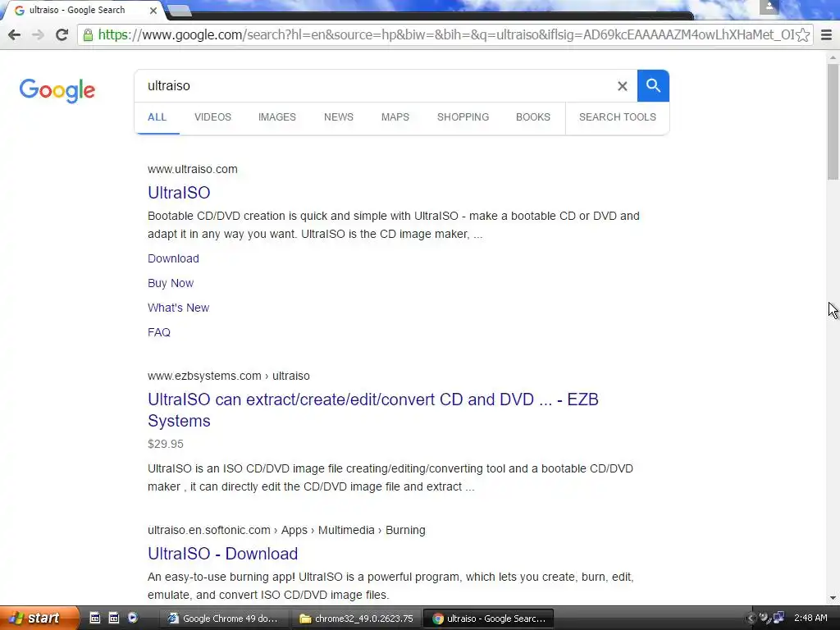This screenshot has height=630, width=840.
Task: Click the browser forward arrow
Action: [38, 34]
